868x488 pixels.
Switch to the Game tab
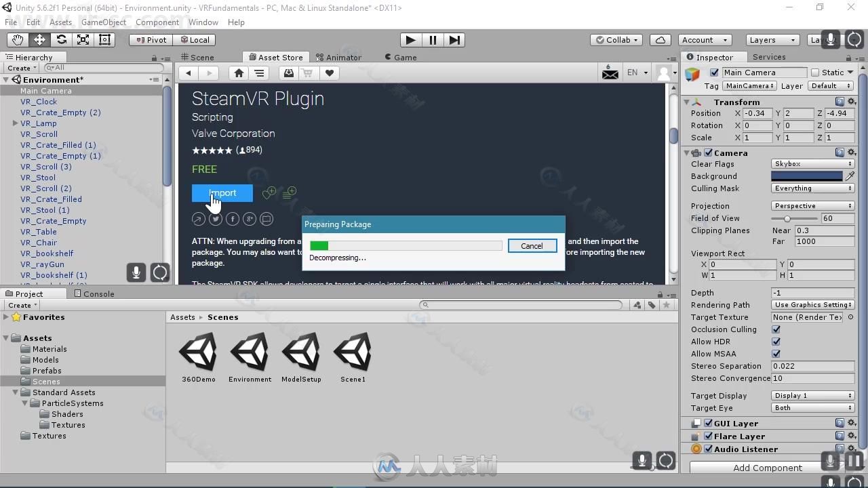[401, 58]
